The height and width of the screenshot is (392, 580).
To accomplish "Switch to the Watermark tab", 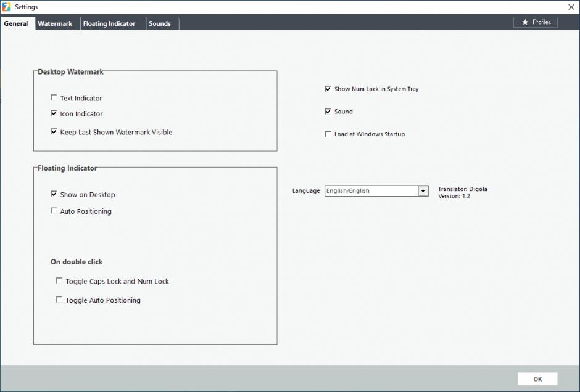I will pyautogui.click(x=56, y=23).
